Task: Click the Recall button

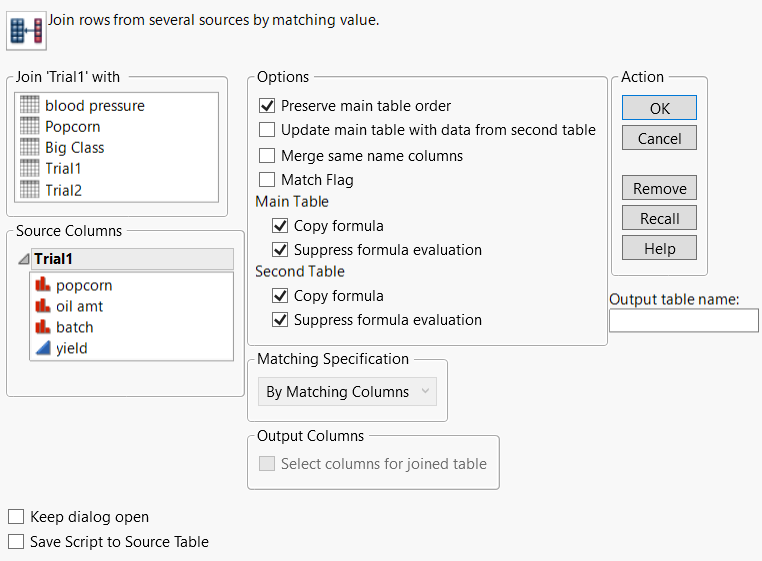Action: click(x=659, y=218)
